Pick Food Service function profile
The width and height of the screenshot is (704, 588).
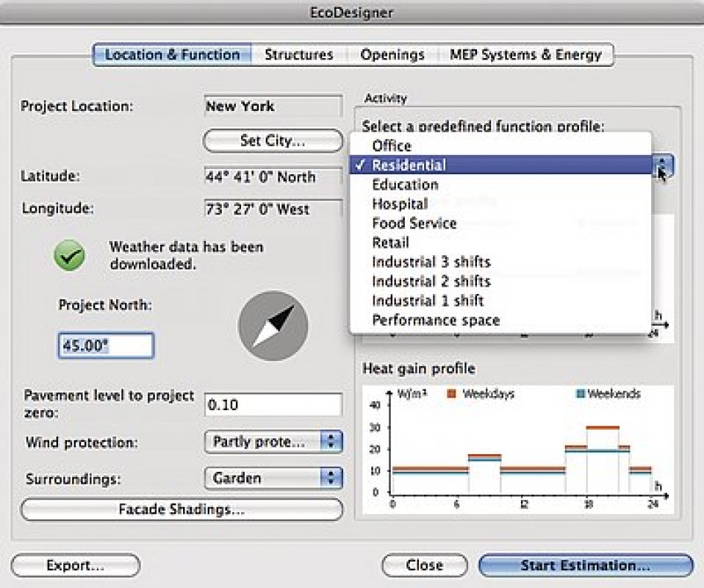500,223
